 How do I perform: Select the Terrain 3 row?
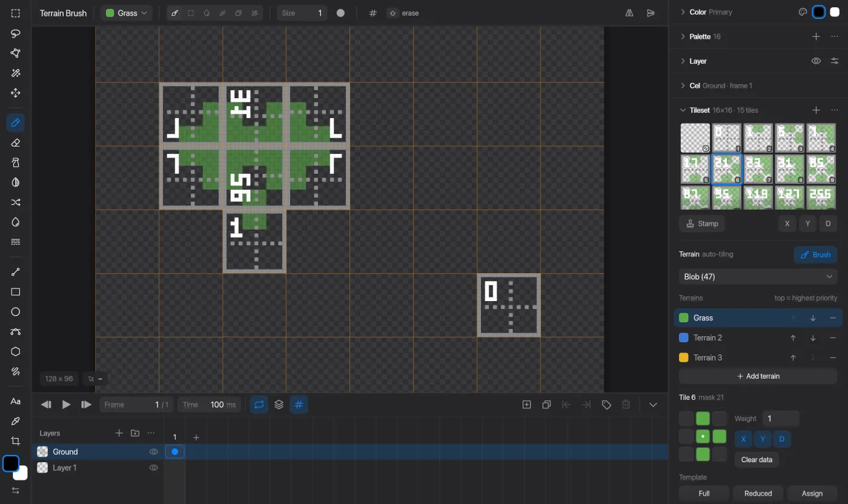(758, 358)
